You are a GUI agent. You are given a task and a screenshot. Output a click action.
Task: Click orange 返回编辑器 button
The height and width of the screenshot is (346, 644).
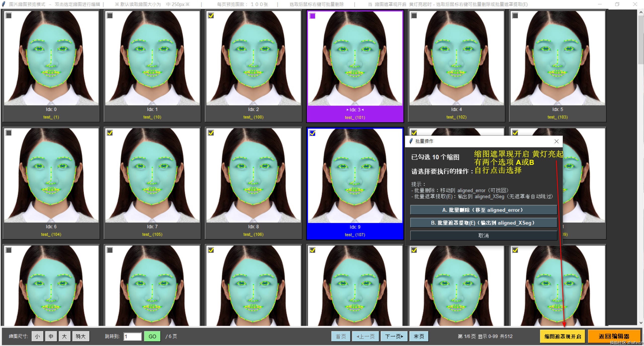tap(614, 336)
